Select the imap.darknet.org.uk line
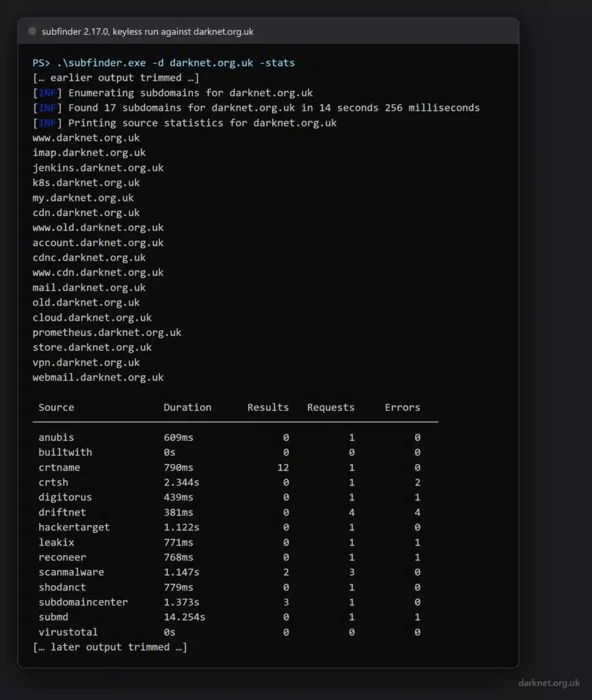 click(90, 152)
